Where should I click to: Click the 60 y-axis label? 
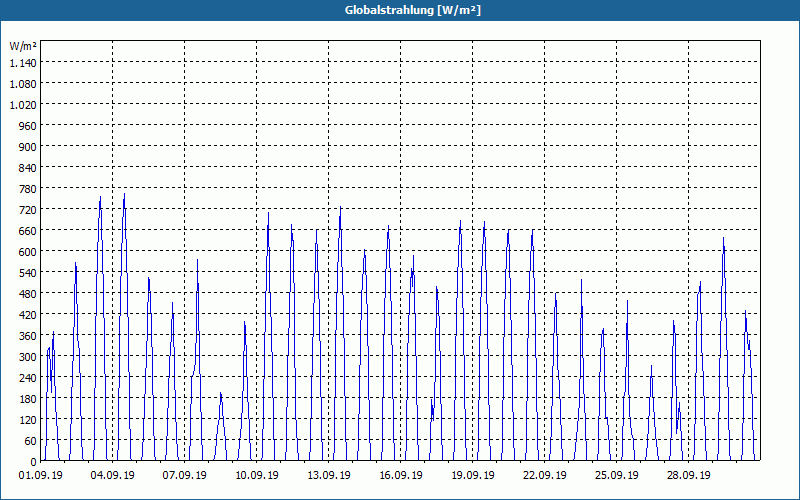(x=31, y=441)
